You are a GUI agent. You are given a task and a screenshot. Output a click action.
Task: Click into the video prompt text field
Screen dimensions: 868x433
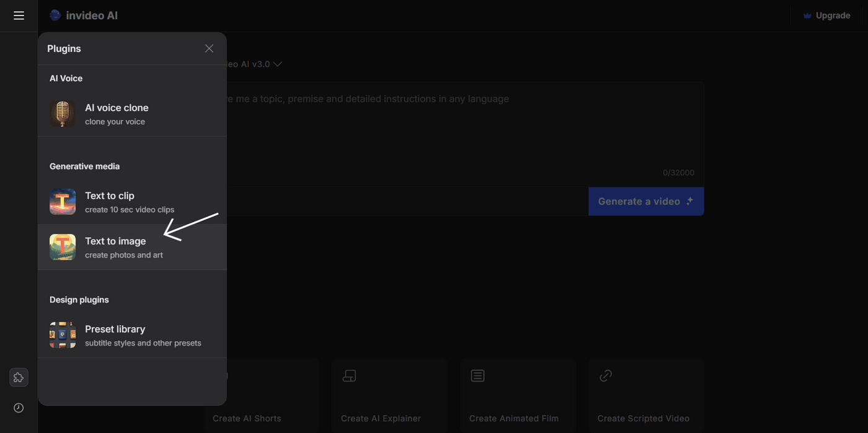pyautogui.click(x=459, y=130)
